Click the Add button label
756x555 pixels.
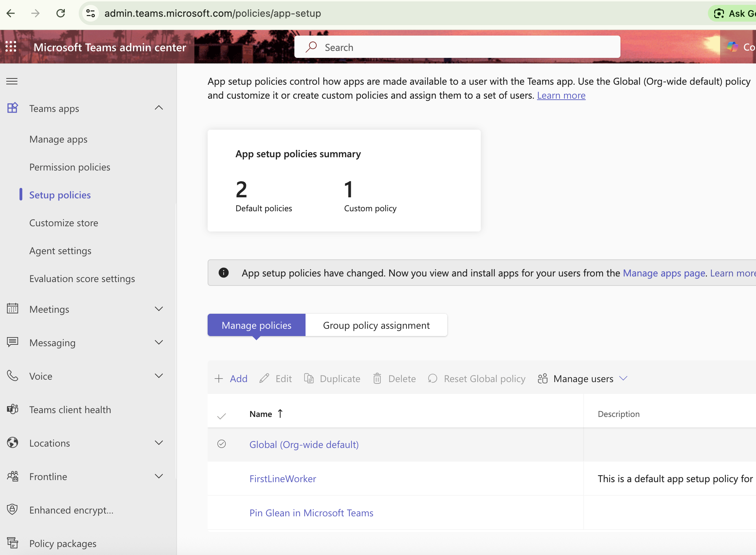click(x=239, y=379)
